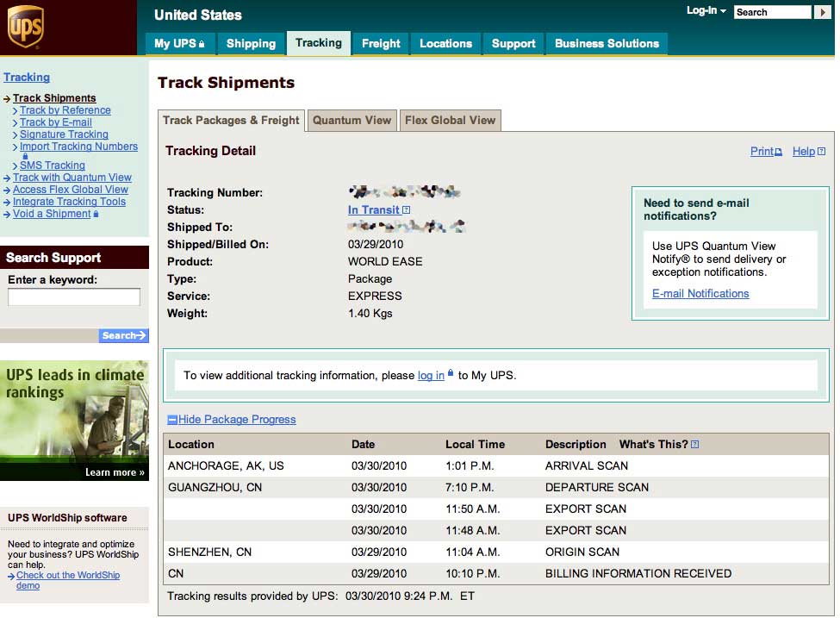
Task: Click the EXPRESS service value
Action: pyautogui.click(x=375, y=296)
